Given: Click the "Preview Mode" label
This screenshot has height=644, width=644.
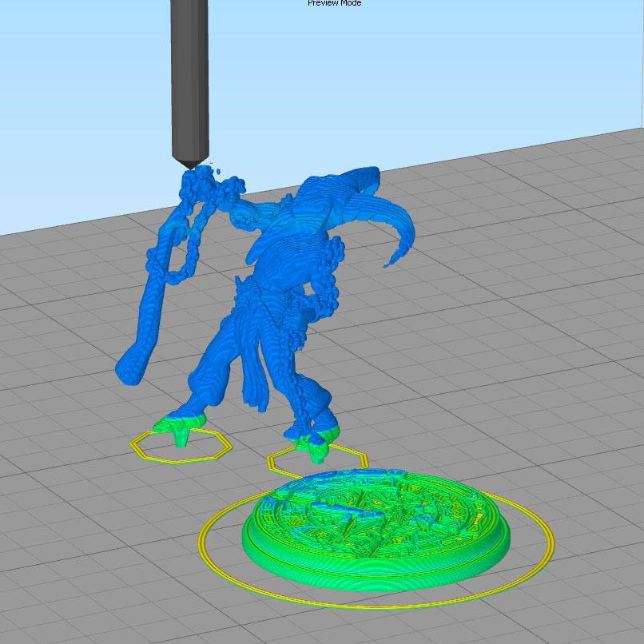Looking at the screenshot, I should coord(334,3).
